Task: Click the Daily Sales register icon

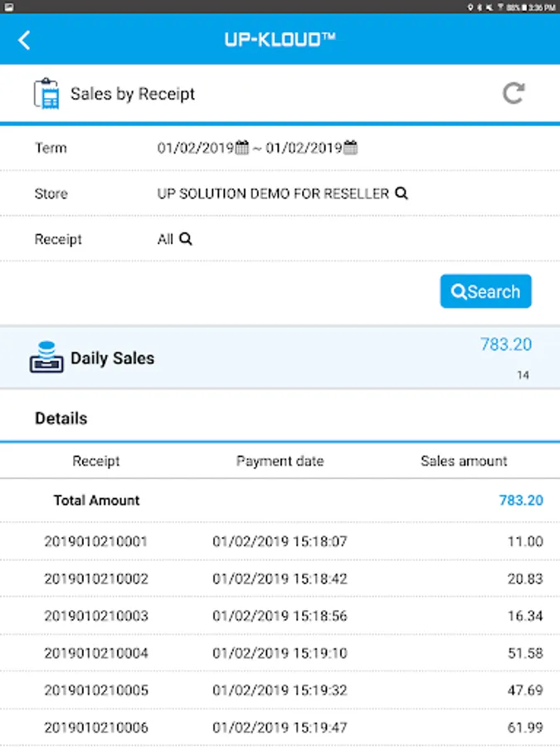Action: point(46,357)
